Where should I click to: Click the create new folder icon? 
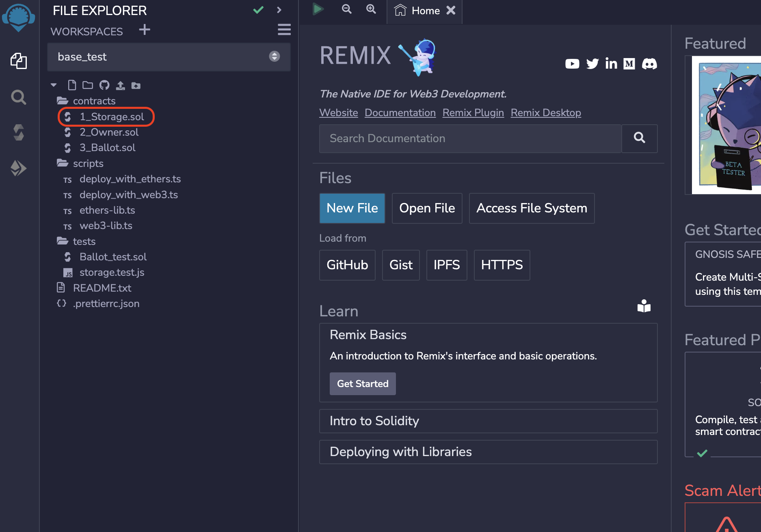point(88,85)
